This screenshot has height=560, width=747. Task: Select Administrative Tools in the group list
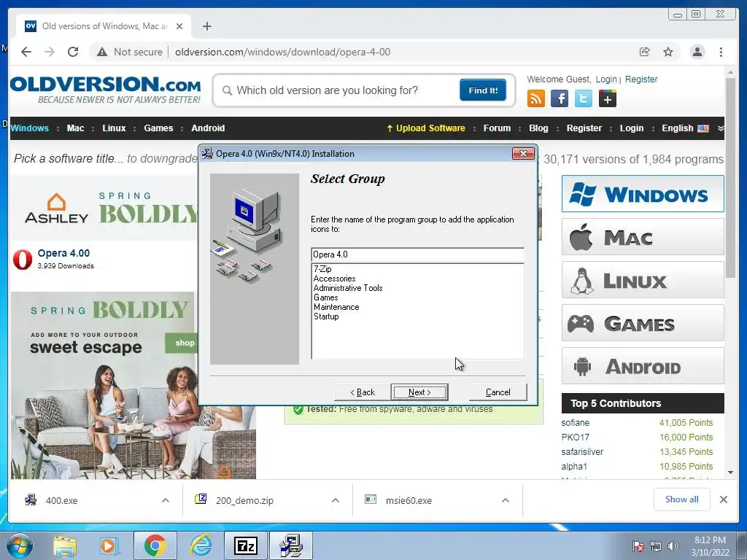point(348,288)
